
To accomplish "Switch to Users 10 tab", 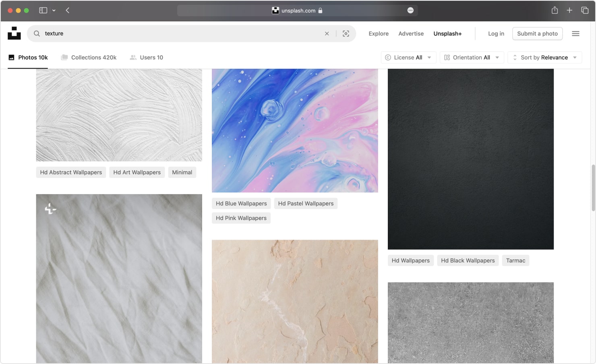I will pos(146,58).
